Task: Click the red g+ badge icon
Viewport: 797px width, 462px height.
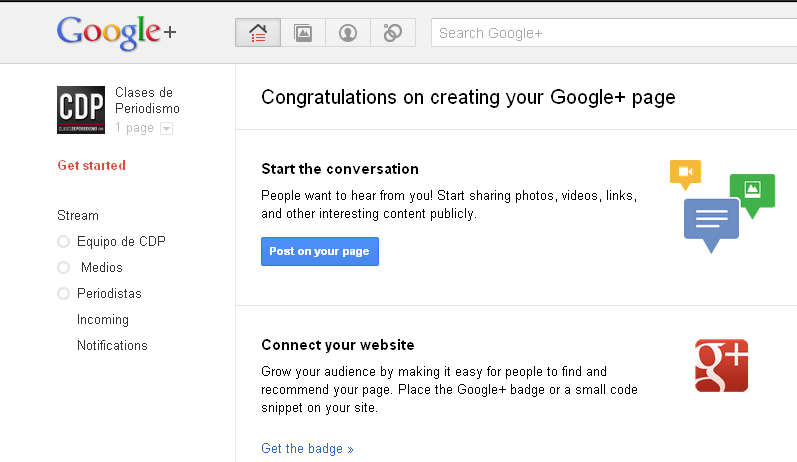Action: (x=721, y=365)
